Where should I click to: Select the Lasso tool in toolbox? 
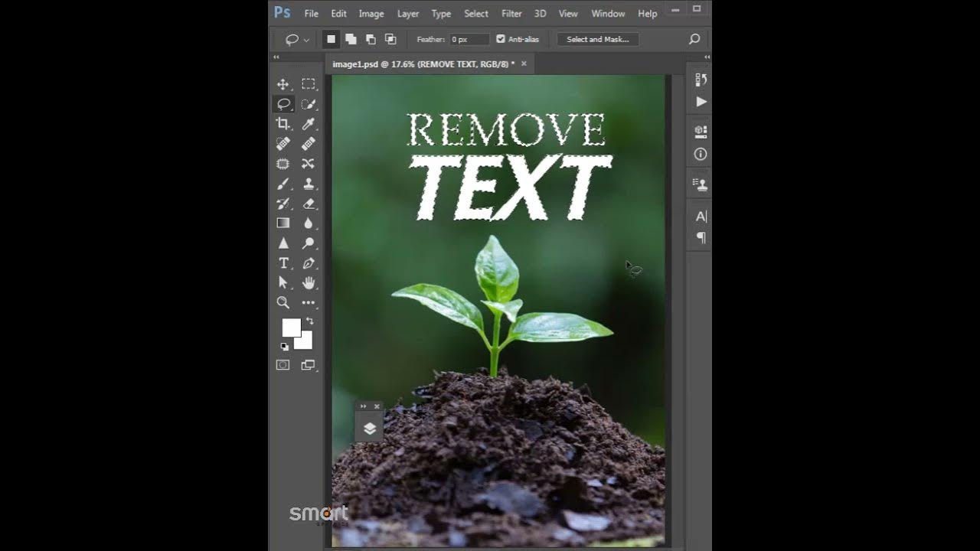point(283,104)
